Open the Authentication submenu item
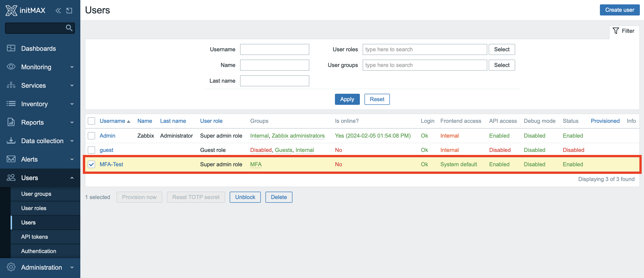This screenshot has height=278, width=644. point(39,251)
